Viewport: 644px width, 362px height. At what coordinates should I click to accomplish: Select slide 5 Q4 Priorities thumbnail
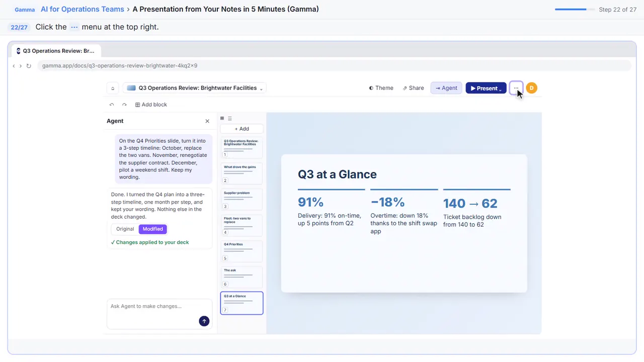coord(242,251)
